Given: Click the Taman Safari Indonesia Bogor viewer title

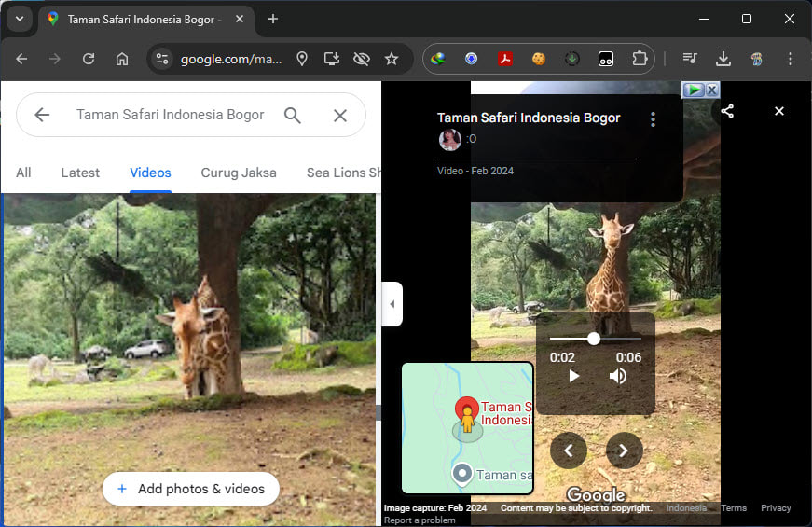Looking at the screenshot, I should (529, 118).
